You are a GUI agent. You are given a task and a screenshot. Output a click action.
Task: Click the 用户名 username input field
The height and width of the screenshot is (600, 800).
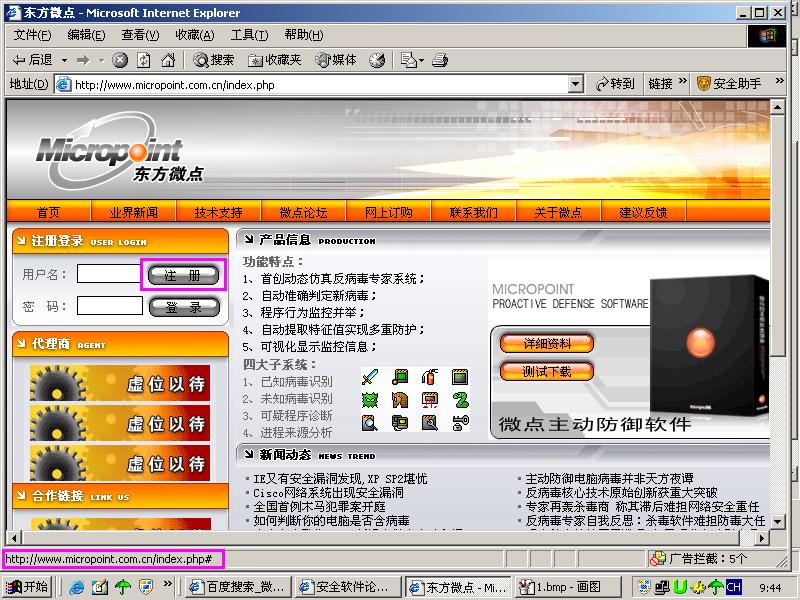pyautogui.click(x=109, y=273)
